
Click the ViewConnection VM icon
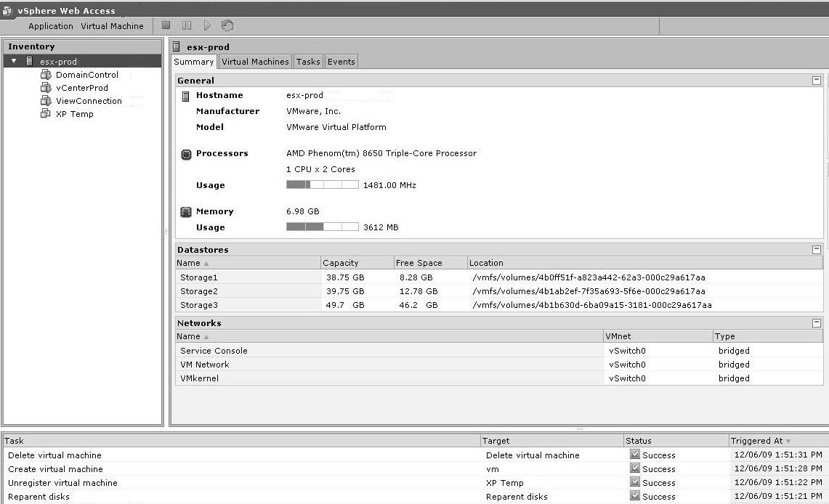[x=46, y=100]
